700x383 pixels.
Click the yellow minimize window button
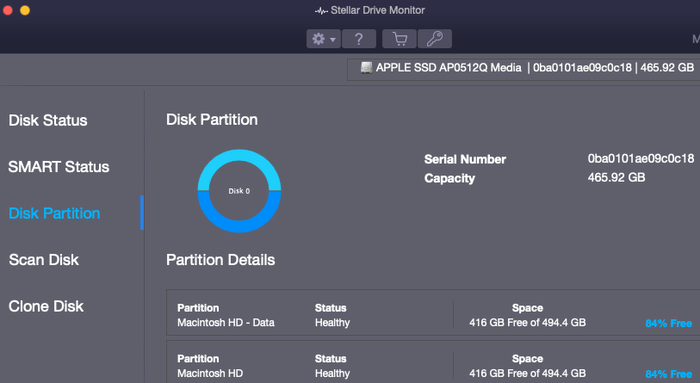pos(25,10)
